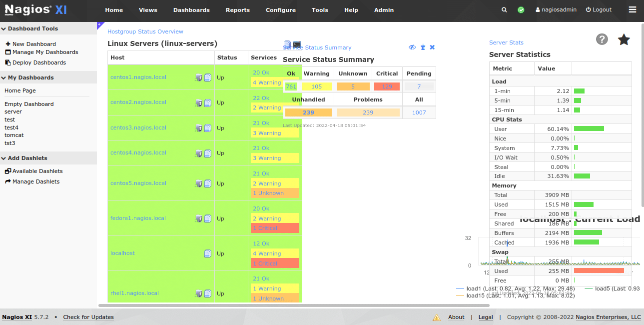Toggle the eye icon on Service Status Summary dashlet
The width and height of the screenshot is (644, 325).
(412, 47)
